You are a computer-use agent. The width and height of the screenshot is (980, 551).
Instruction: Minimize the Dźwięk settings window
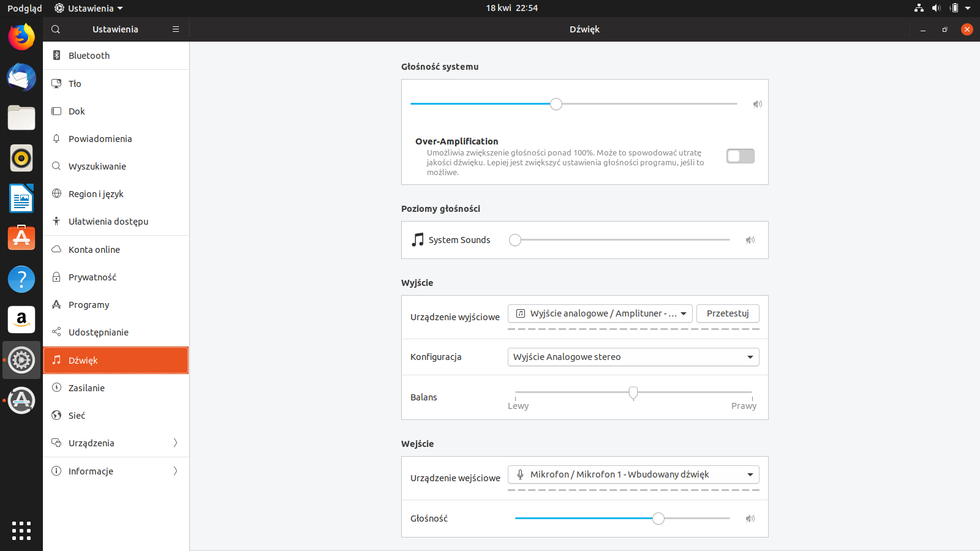click(x=923, y=29)
